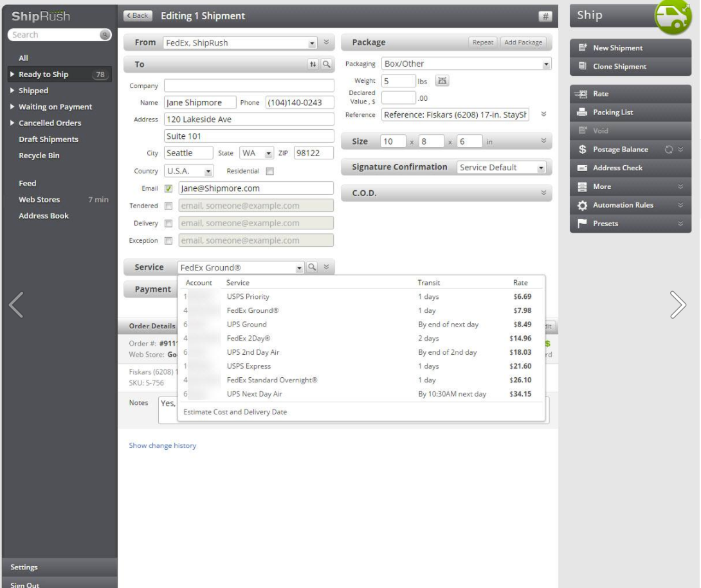Click the Rate icon in Ship panel
Image resolution: width=701 pixels, height=588 pixels.
pyautogui.click(x=581, y=94)
